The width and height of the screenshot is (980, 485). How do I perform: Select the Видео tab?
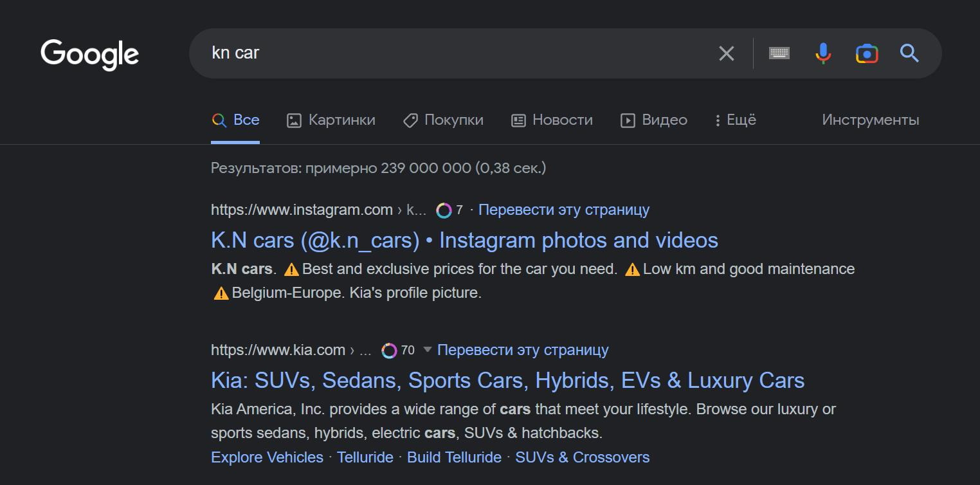point(654,120)
